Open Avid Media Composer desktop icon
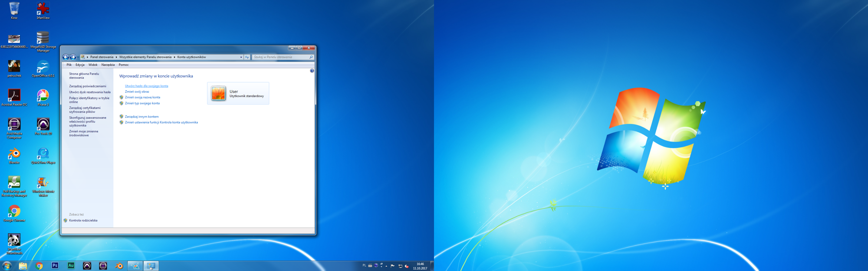The height and width of the screenshot is (271, 868). (x=14, y=128)
